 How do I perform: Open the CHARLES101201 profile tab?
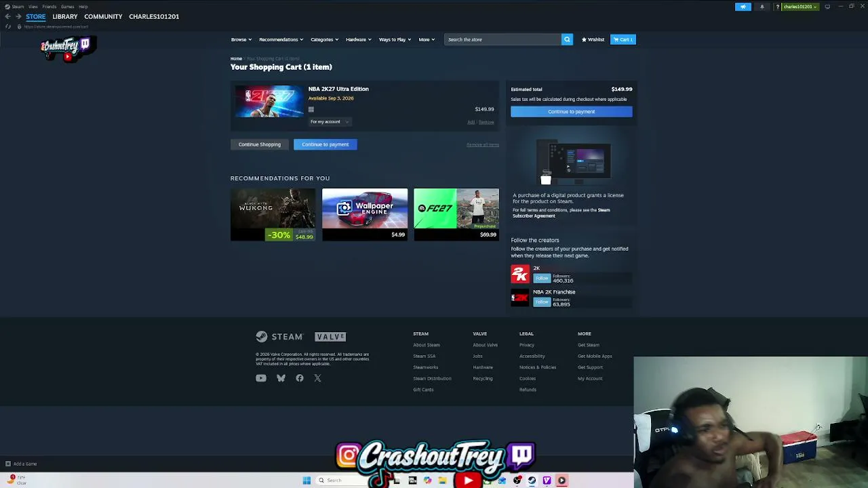154,16
